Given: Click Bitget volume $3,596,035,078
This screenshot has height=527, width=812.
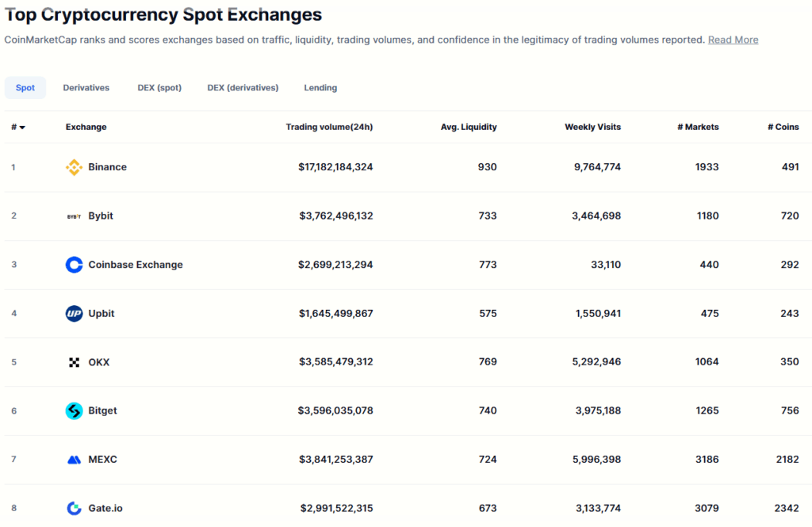Looking at the screenshot, I should 335,411.
